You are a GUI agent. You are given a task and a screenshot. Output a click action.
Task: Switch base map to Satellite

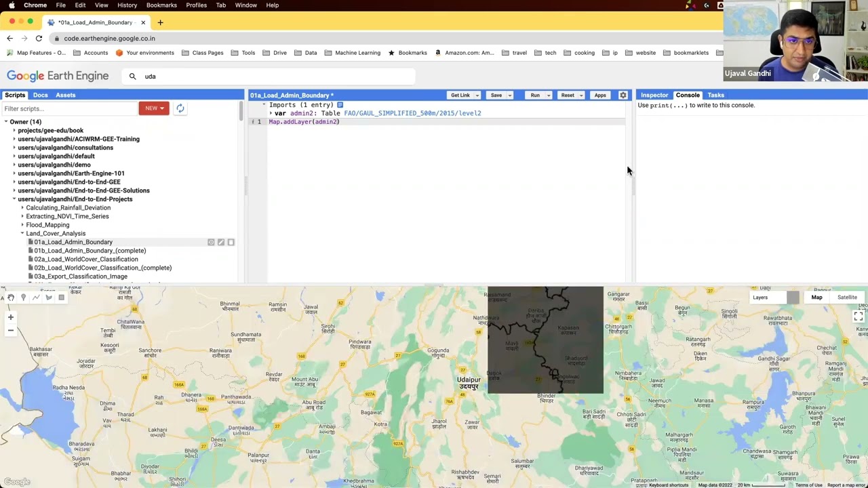[x=847, y=298]
